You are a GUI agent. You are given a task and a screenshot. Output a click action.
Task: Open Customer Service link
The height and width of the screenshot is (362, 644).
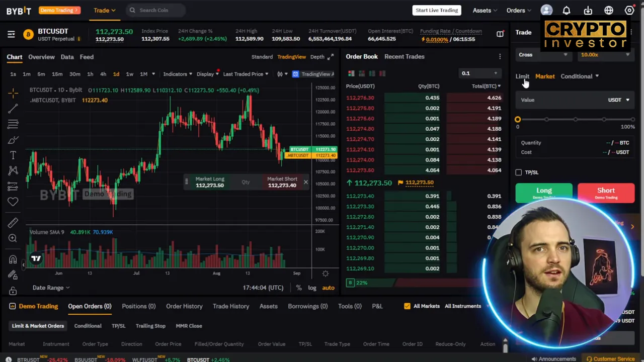click(x=610, y=359)
